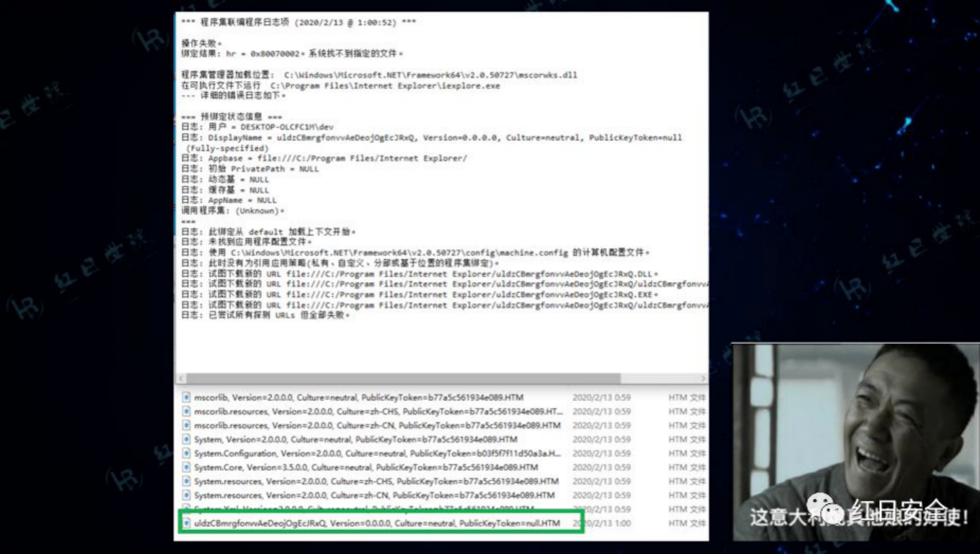This screenshot has height=554, width=980.
Task: Click the Appbase = file:///C:/Program Files log line
Action: tap(324, 159)
